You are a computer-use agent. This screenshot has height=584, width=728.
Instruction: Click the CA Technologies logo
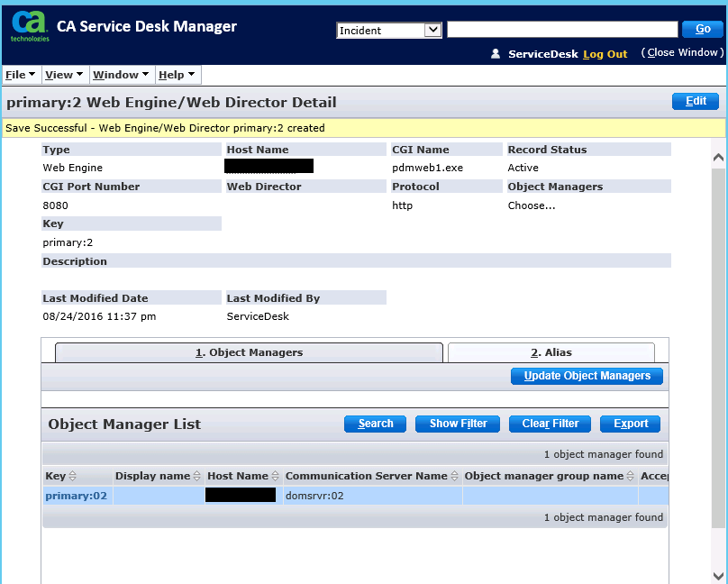(30, 27)
